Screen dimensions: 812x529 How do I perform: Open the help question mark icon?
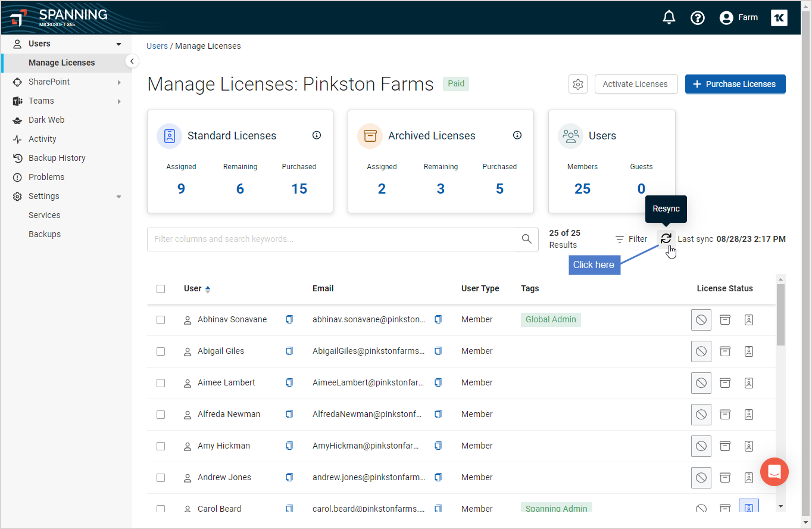point(698,18)
